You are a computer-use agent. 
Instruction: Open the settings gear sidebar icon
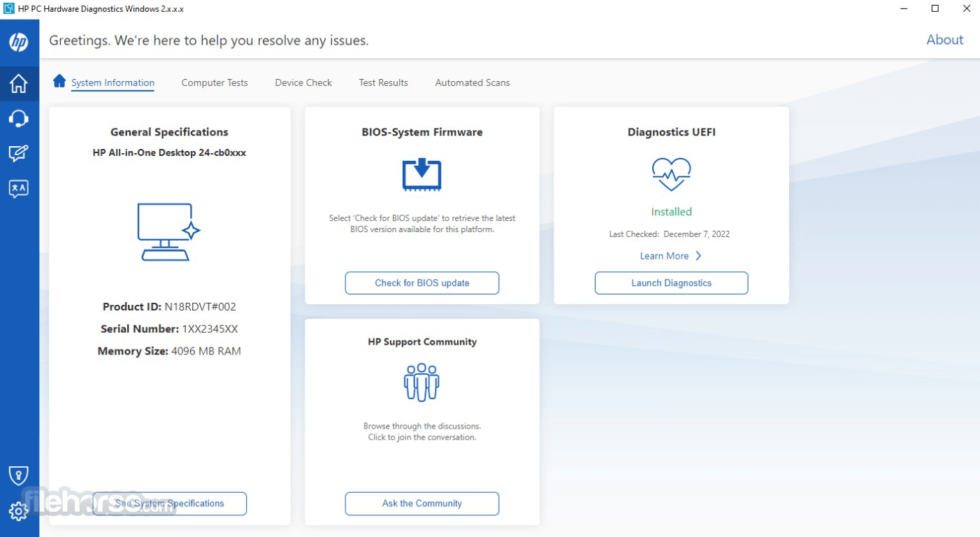19,511
